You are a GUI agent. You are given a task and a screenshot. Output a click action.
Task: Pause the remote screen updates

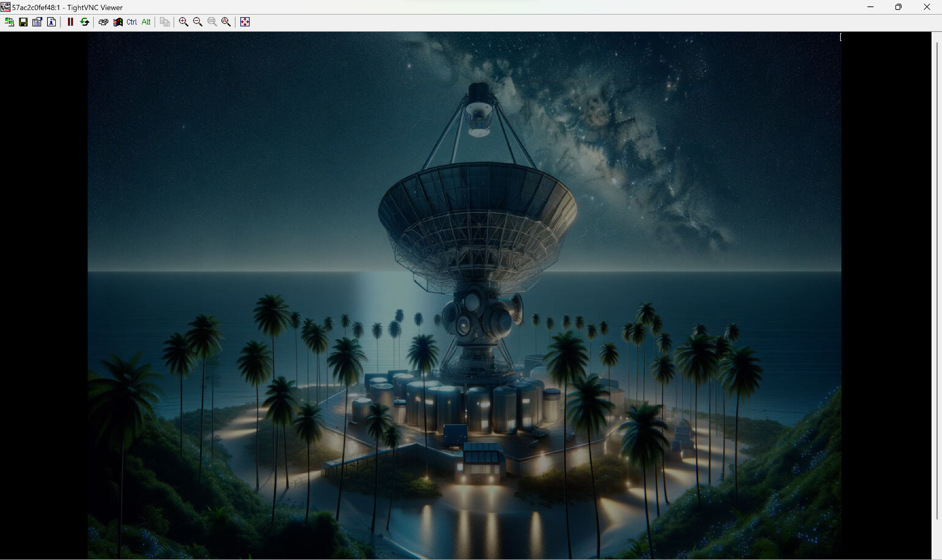70,22
